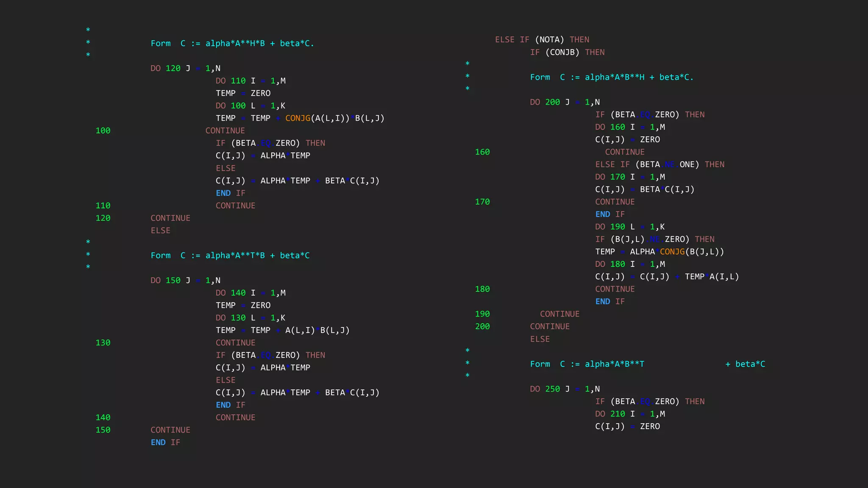
Task: Click 'TEMP = ALPHA*CONJG(B(J,L))' assignment
Action: 659,252
